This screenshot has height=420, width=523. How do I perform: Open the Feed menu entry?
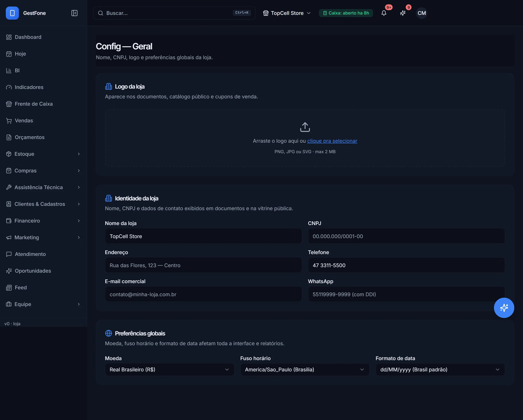point(43,288)
